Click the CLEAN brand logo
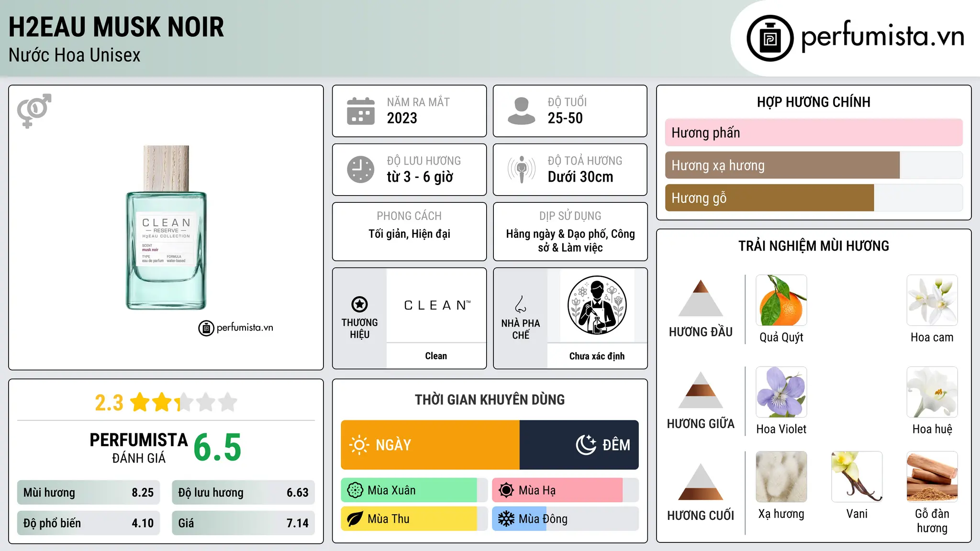The height and width of the screenshot is (551, 980). pos(436,305)
